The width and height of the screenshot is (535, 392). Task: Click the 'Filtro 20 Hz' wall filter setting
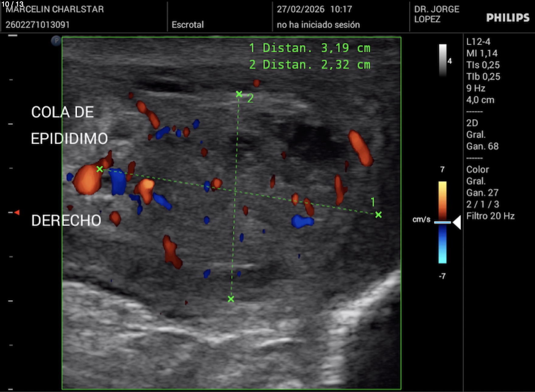[490, 216]
